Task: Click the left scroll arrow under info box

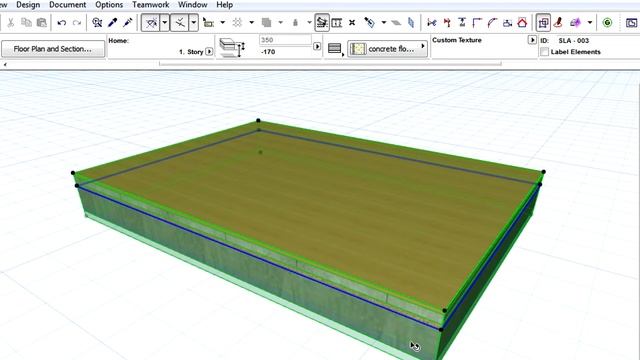Action: click(x=5, y=64)
